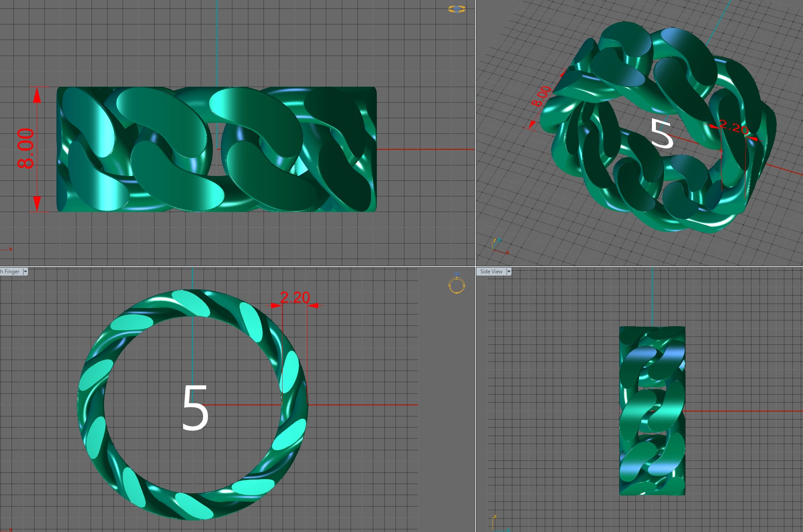Select the chain ring model in the perspective viewport
This screenshot has height=532, width=803.
point(658,127)
